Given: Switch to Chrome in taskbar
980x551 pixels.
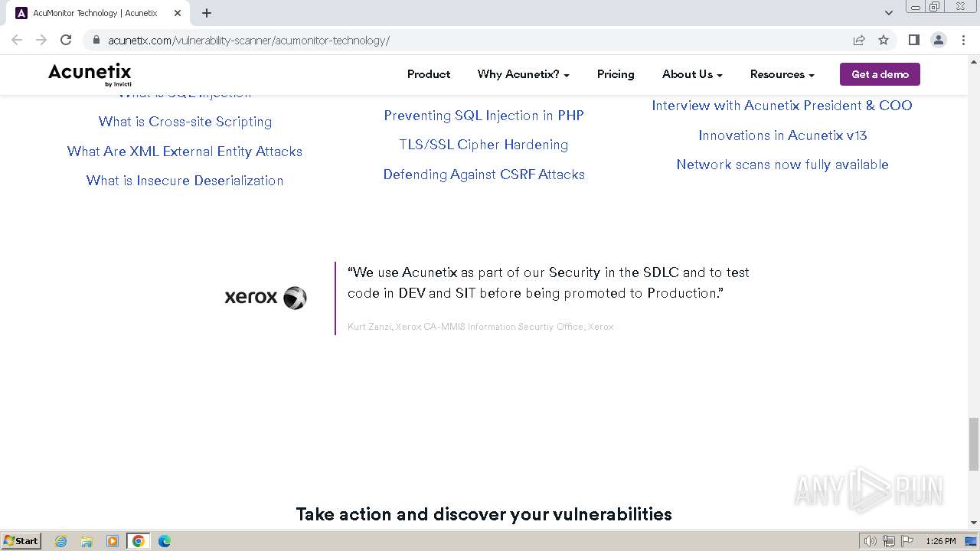Looking at the screenshot, I should pyautogui.click(x=139, y=541).
